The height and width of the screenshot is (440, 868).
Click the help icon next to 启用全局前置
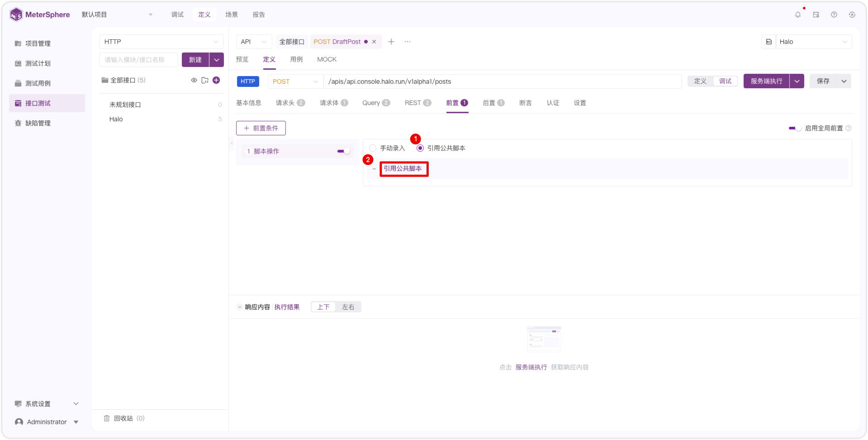(x=849, y=128)
